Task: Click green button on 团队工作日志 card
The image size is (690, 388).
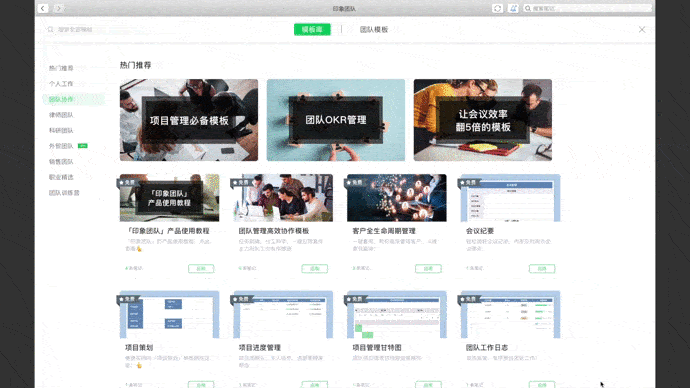Action: (x=542, y=384)
